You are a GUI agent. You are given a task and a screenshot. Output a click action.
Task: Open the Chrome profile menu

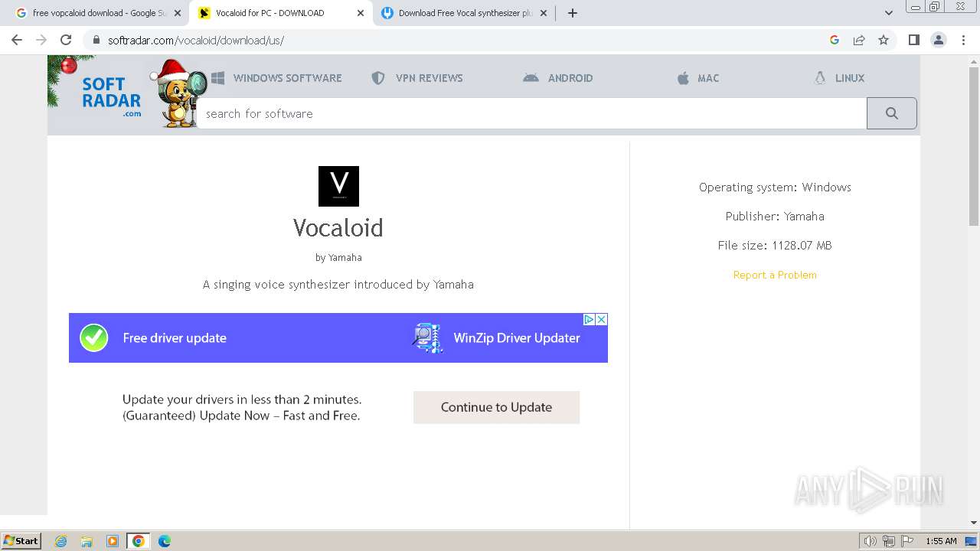[939, 40]
